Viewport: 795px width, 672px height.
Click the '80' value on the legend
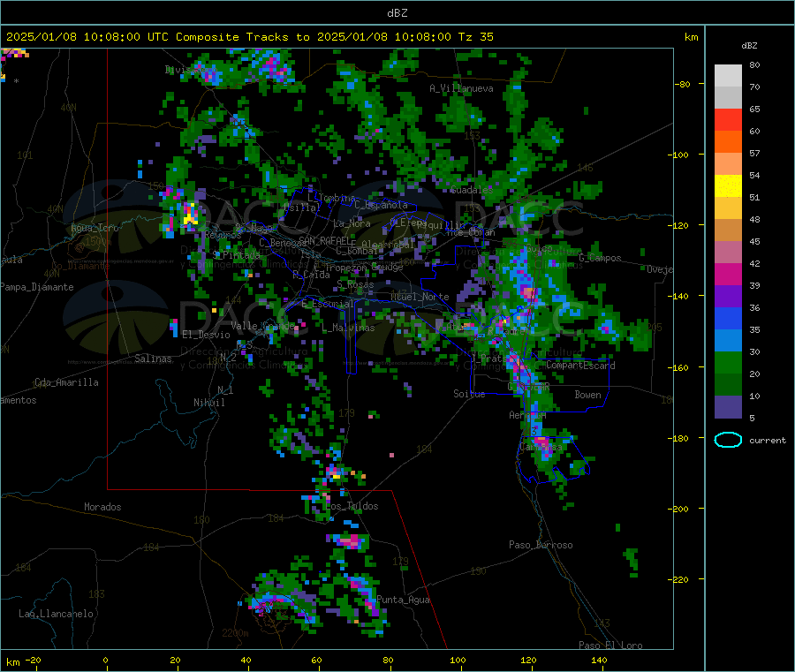[754, 64]
